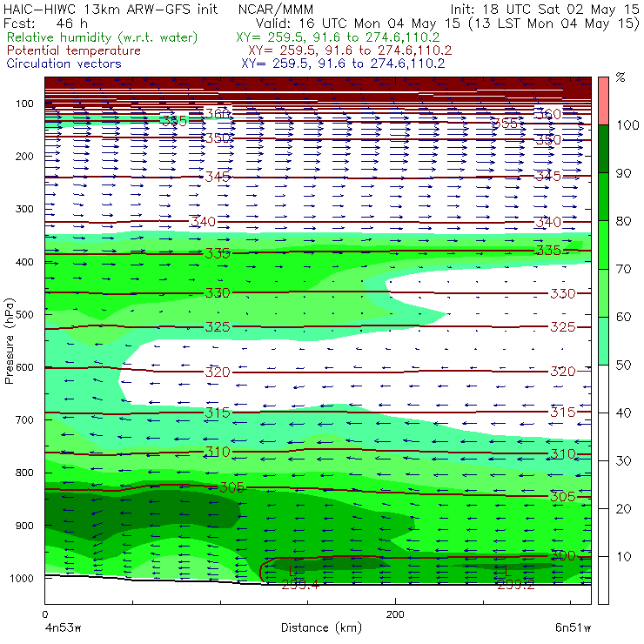644x644 pixels.
Task: Click the 200 tick on distance axis
Action: (395, 614)
